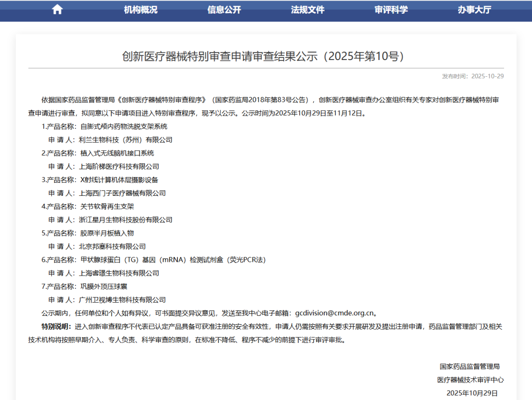Select applicant 利兰生物科技（苏州）有限公司
532x400 pixels.
pyautogui.click(x=126, y=140)
